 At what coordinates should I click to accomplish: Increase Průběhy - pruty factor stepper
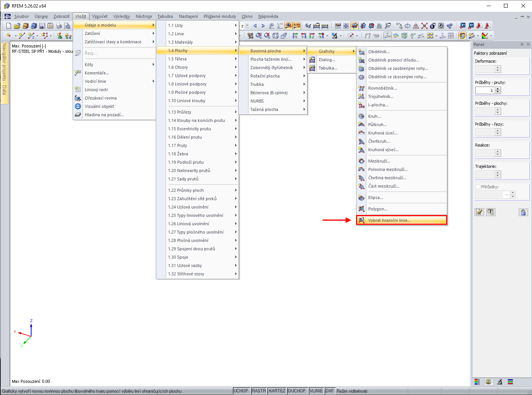tap(498, 89)
